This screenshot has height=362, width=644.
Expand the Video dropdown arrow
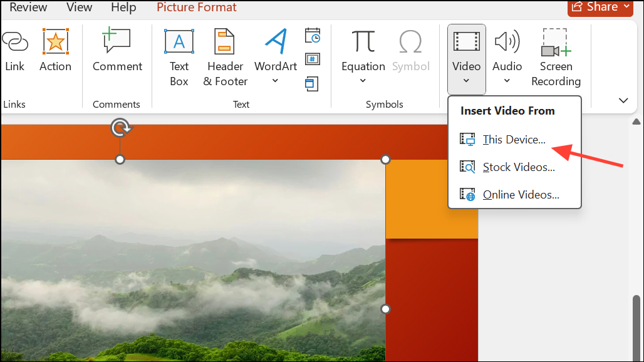point(466,80)
